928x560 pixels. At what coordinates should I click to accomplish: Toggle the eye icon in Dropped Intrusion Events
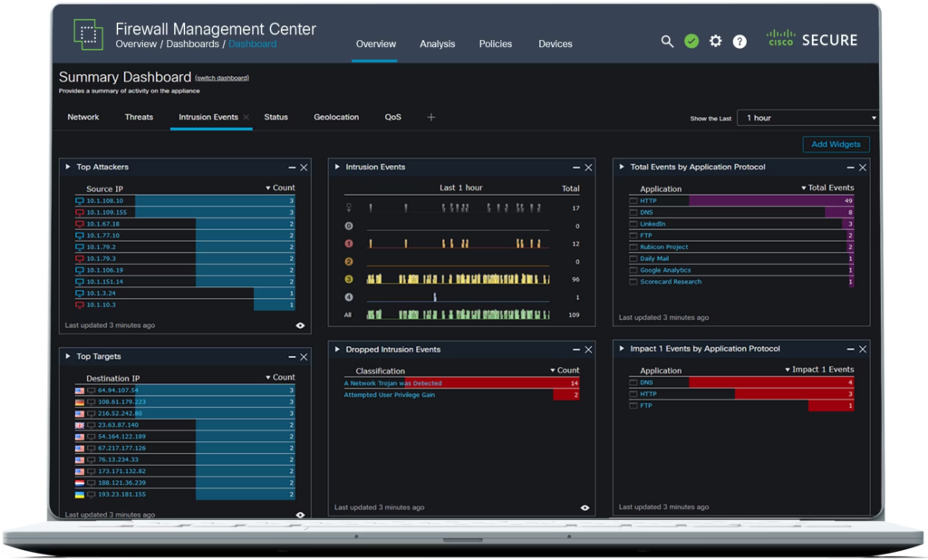pos(585,507)
